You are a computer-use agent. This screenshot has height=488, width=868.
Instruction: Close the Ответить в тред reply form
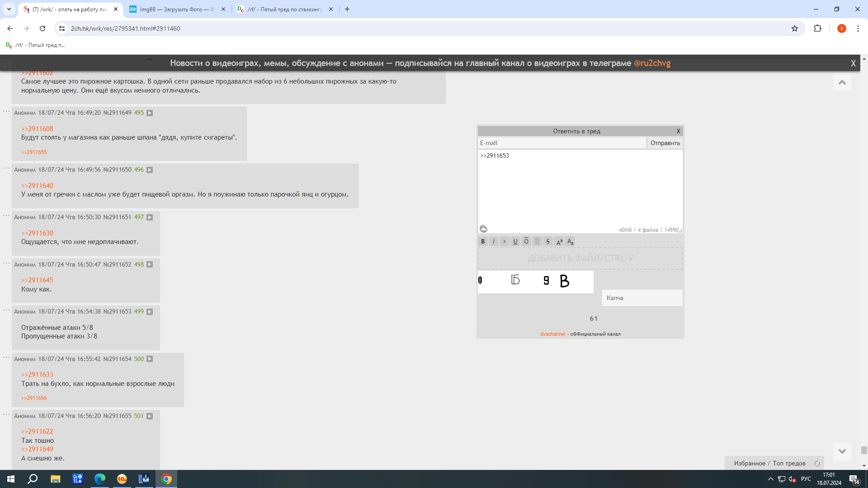678,131
